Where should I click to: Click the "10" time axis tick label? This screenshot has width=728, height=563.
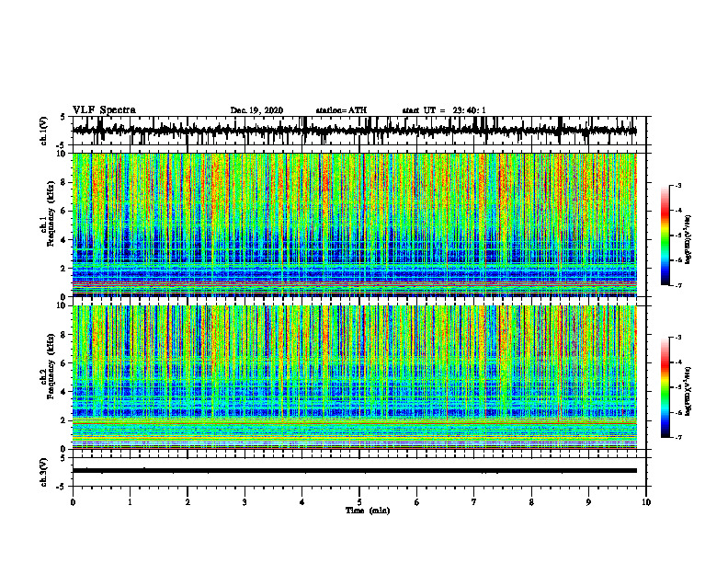pos(646,502)
